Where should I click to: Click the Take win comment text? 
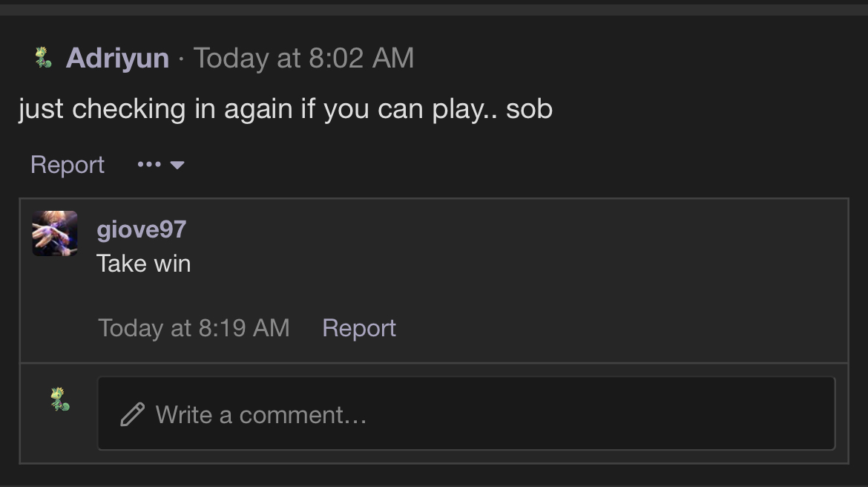click(143, 264)
